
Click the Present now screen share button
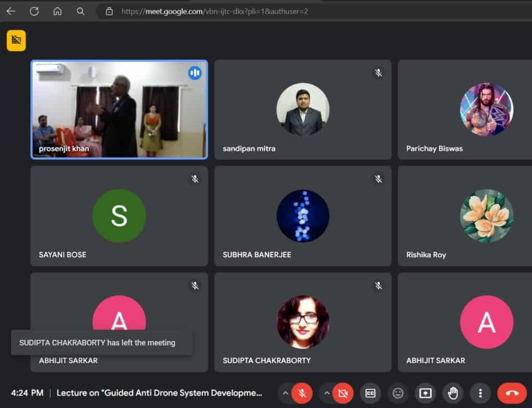(425, 393)
